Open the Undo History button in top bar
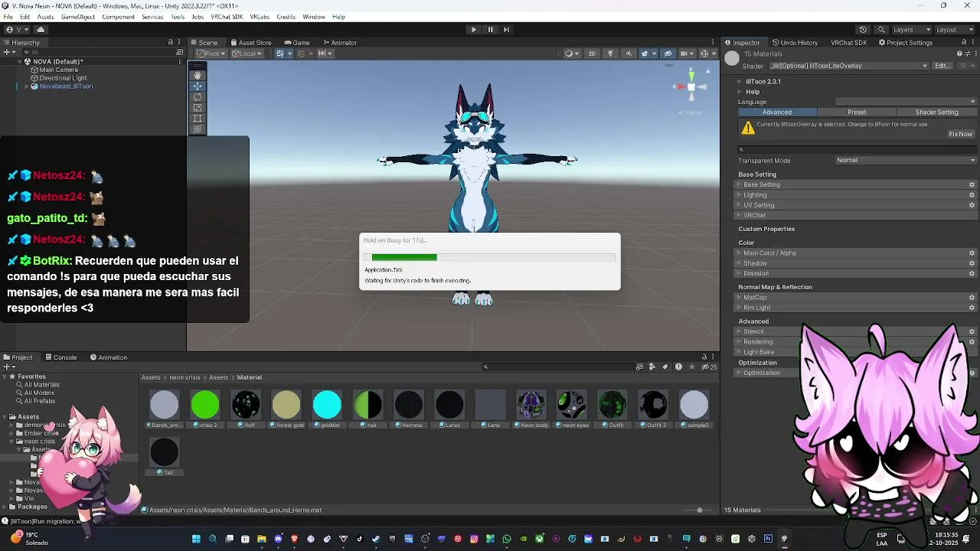980x551 pixels. pos(863,29)
